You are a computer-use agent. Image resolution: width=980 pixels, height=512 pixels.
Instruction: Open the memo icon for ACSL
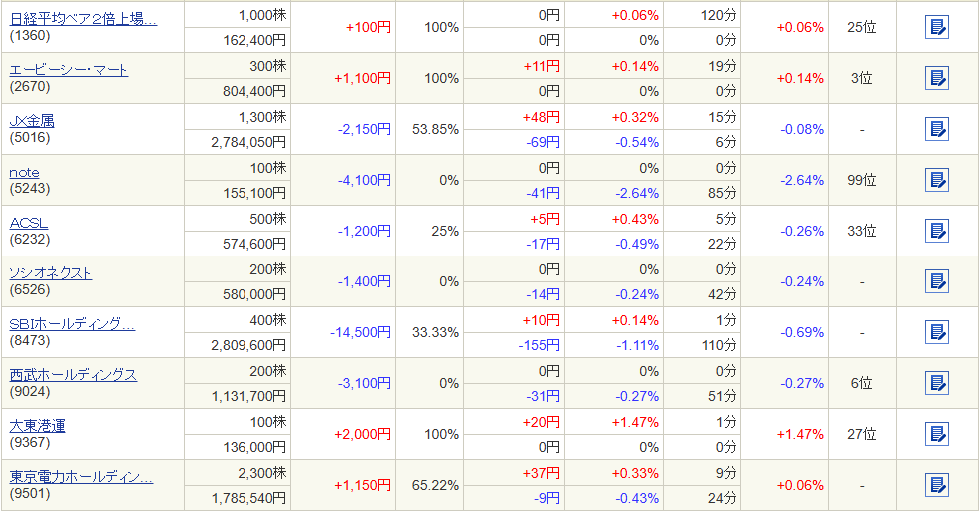click(936, 231)
